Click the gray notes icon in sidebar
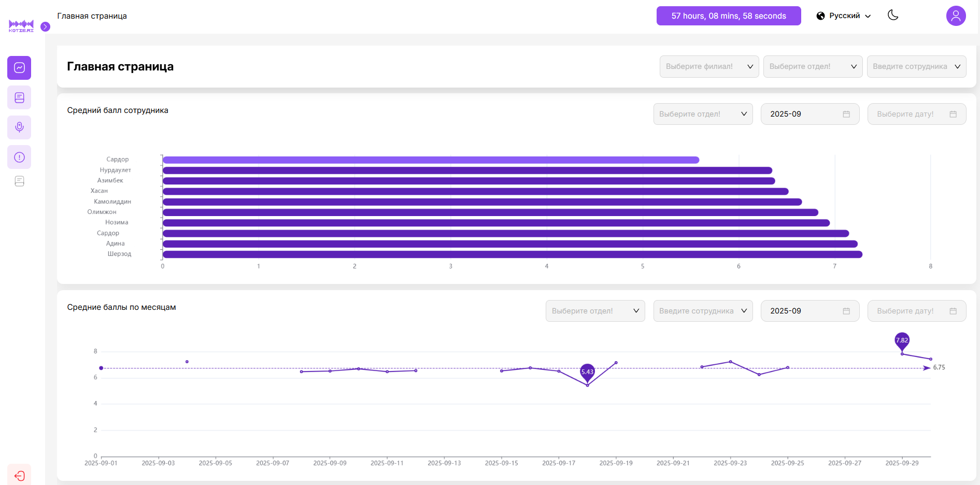Image resolution: width=980 pixels, height=485 pixels. tap(19, 181)
